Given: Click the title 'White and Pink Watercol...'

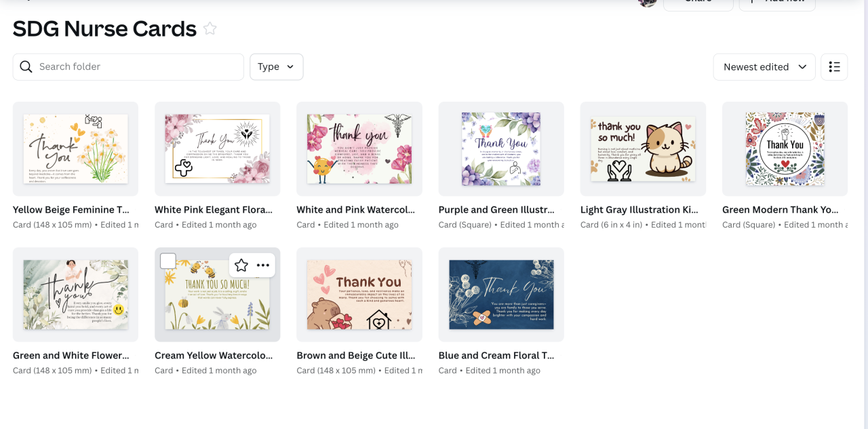Looking at the screenshot, I should [355, 210].
